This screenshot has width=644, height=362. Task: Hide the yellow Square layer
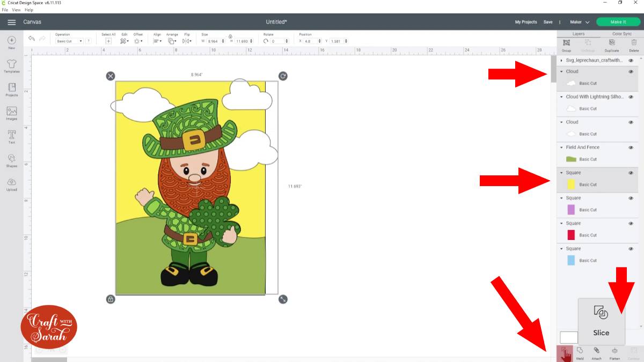coord(631,173)
